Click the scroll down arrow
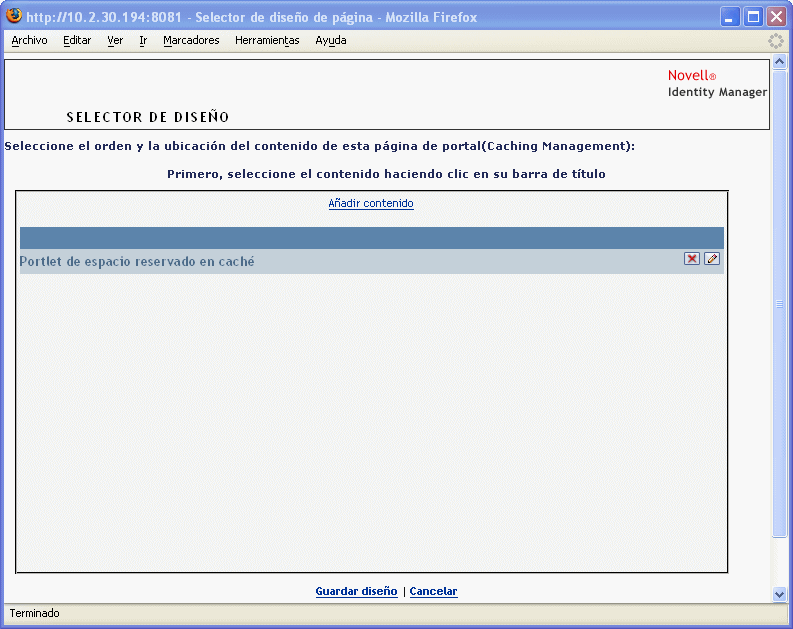The height and width of the screenshot is (629, 793). (779, 595)
